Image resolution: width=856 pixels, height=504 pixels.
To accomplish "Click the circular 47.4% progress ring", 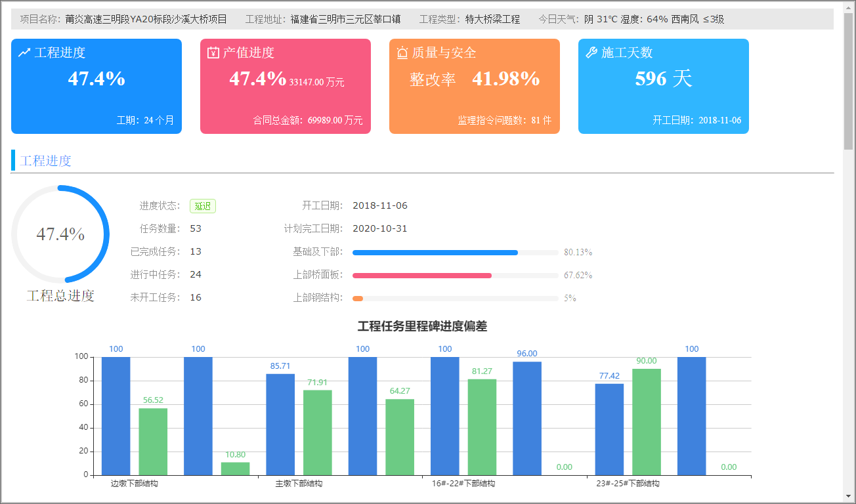I will (x=60, y=234).
